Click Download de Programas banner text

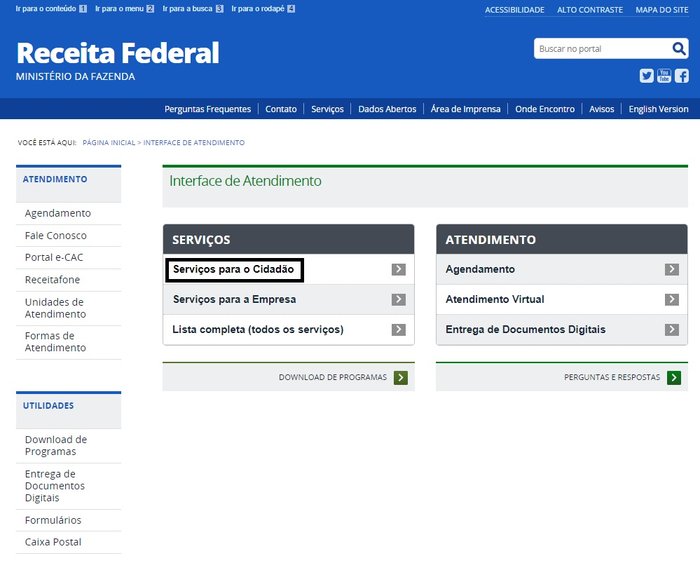click(333, 377)
